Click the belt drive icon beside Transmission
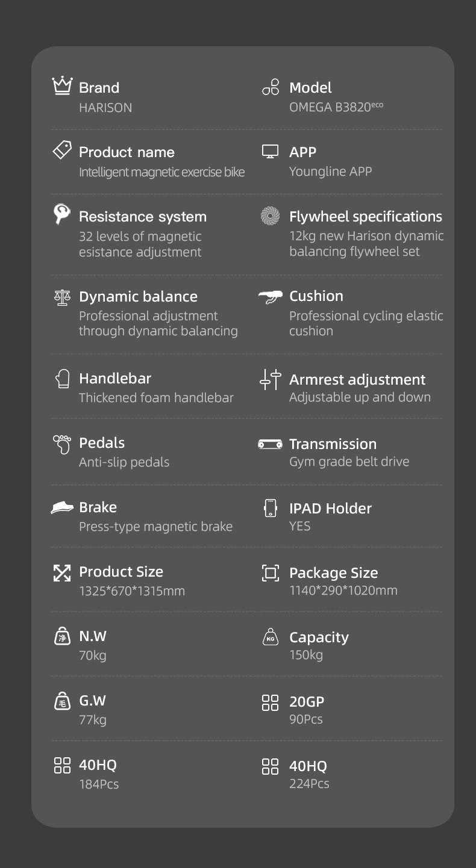The width and height of the screenshot is (476, 868). tap(270, 444)
